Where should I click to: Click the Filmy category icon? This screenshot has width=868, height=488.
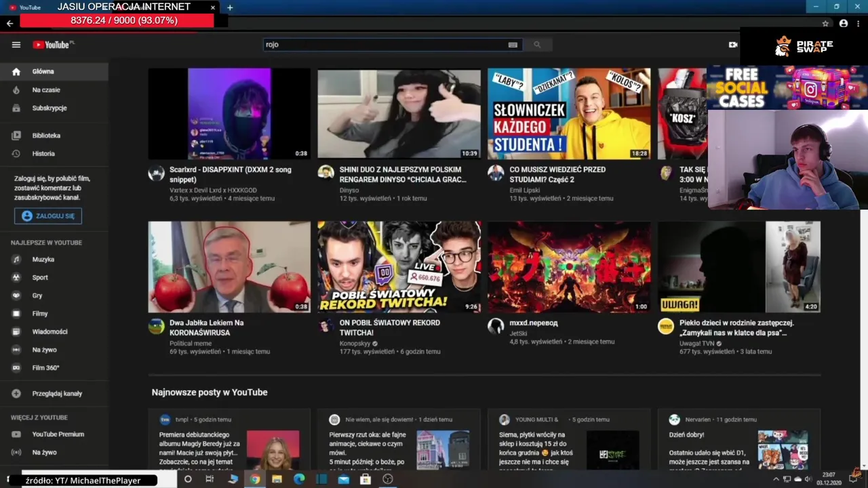pos(16,314)
